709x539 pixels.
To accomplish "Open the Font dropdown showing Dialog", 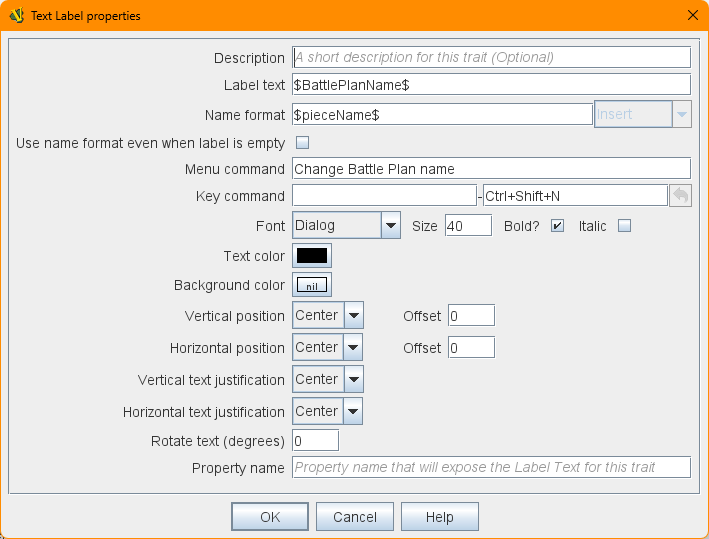I will [x=347, y=225].
